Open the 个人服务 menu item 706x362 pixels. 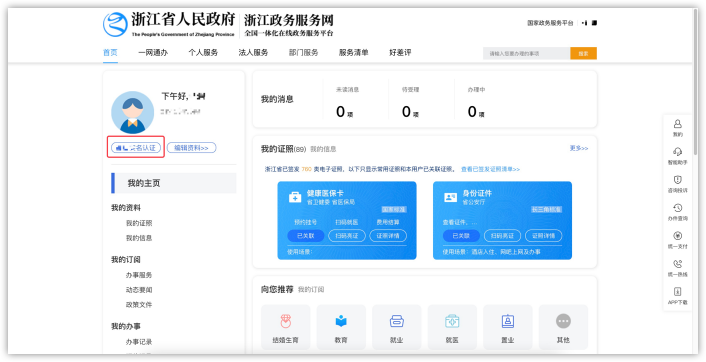point(203,53)
